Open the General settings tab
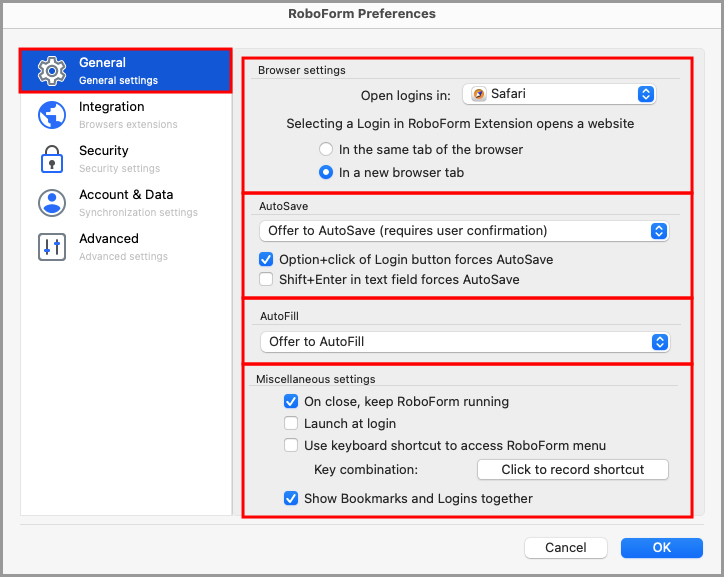The width and height of the screenshot is (724, 577). pos(126,71)
